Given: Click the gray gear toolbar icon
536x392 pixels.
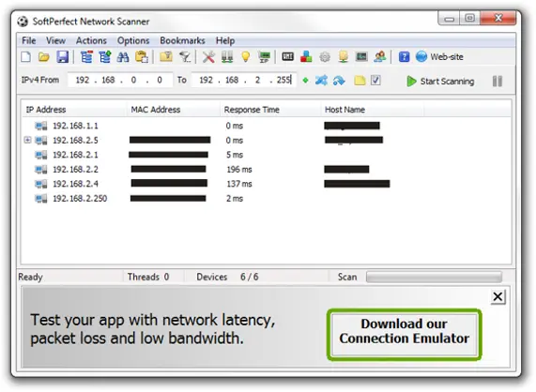Looking at the screenshot, I should 325,57.
